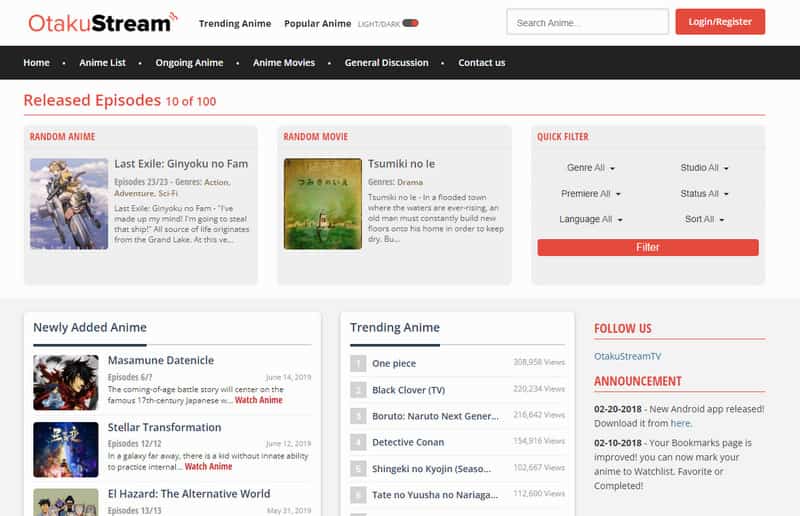Open the Status All dropdown
The image size is (800, 516).
[704, 194]
